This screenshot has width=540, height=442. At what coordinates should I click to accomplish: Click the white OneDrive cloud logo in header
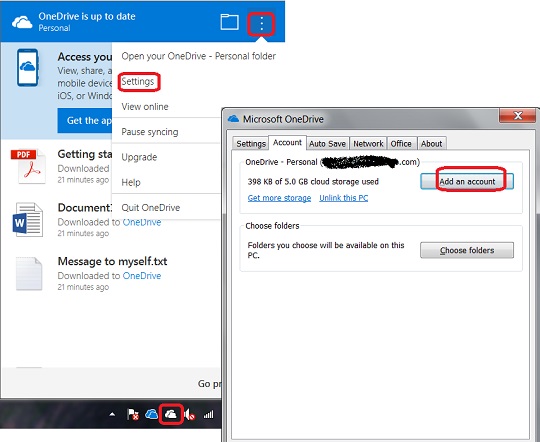(x=22, y=23)
